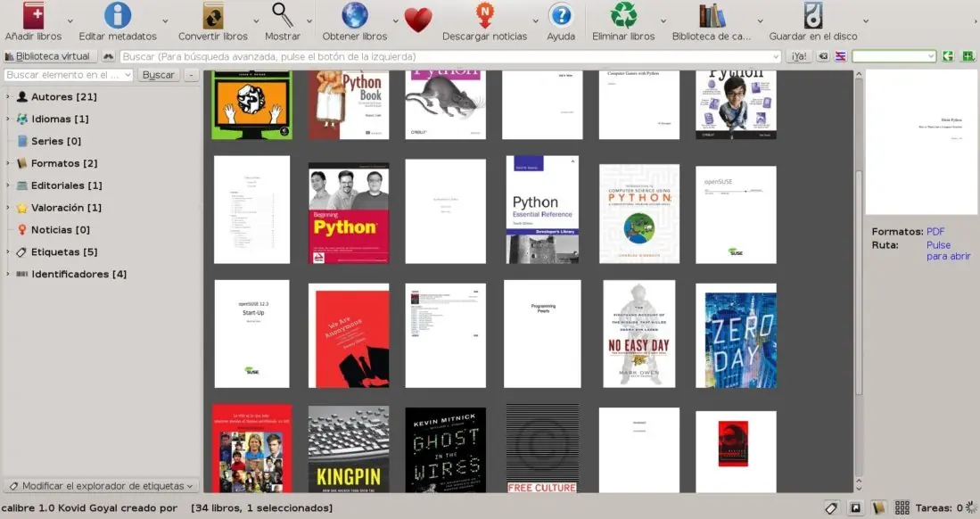Click the Biblioteca virtual button
The height and width of the screenshot is (519, 980).
point(49,56)
